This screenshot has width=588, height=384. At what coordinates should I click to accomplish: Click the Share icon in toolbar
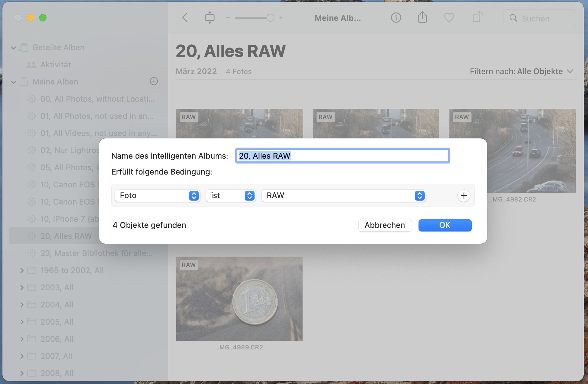point(422,18)
